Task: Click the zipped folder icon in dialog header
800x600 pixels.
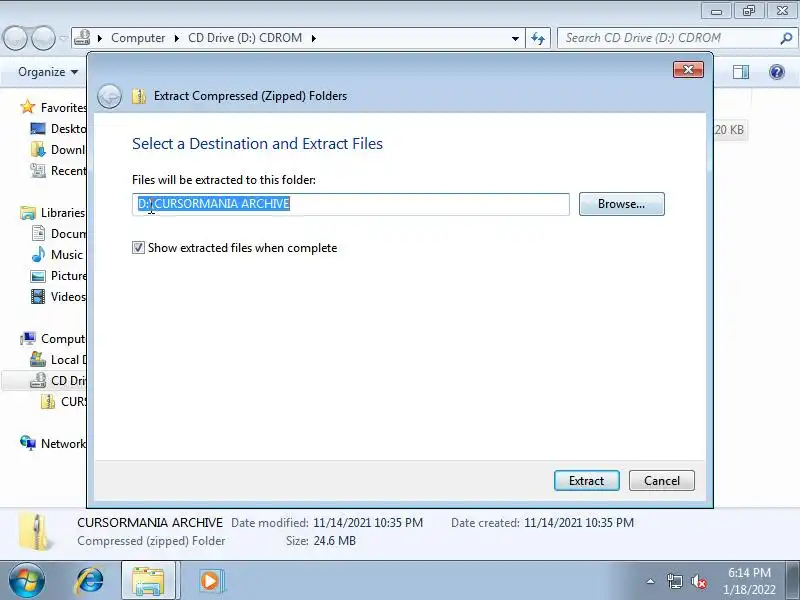Action: click(139, 96)
